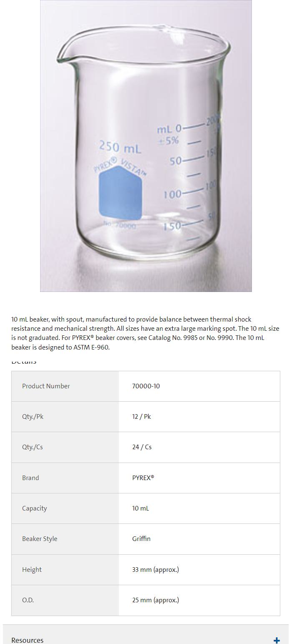The image size is (292, 644).
Task: Select the Griffin beaker style value
Action: pos(141,539)
